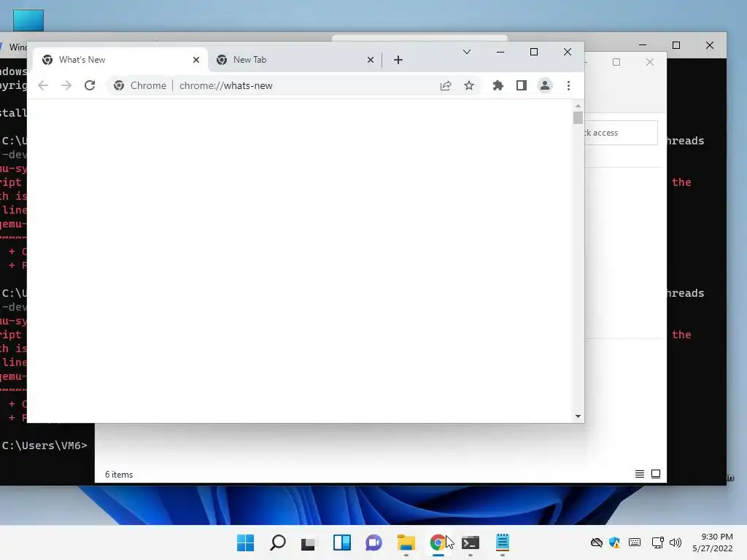
Task: Switch File Explorer to details view
Action: (639, 474)
